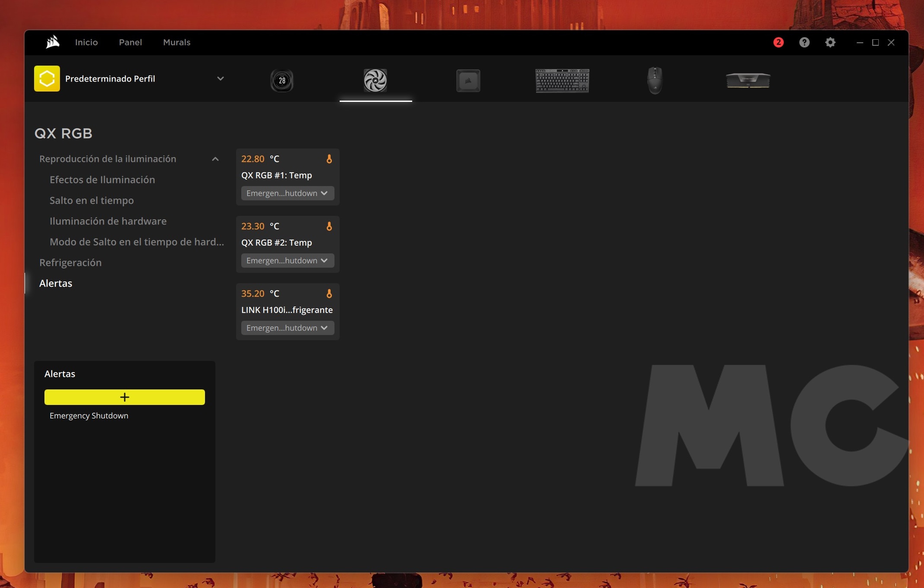Select the mouse device icon

(655, 80)
